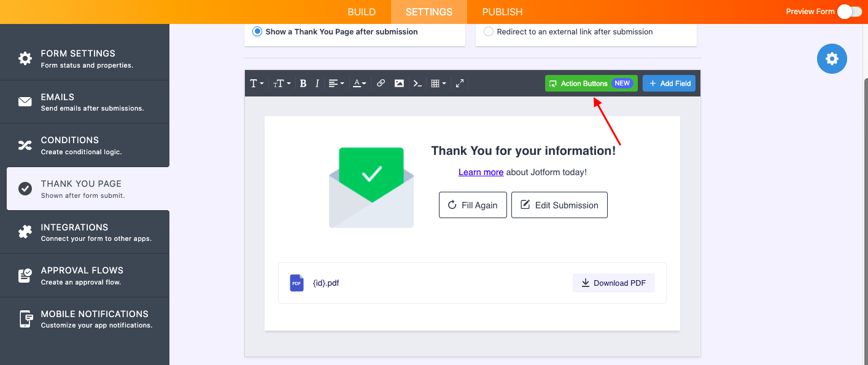Click the fullscreen expand arrows icon
The width and height of the screenshot is (868, 365).
[459, 84]
